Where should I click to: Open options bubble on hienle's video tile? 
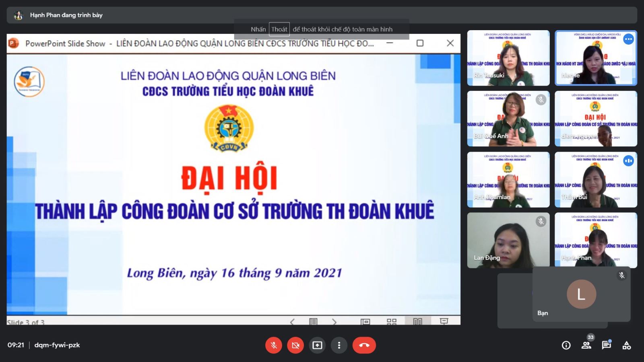[x=628, y=39]
